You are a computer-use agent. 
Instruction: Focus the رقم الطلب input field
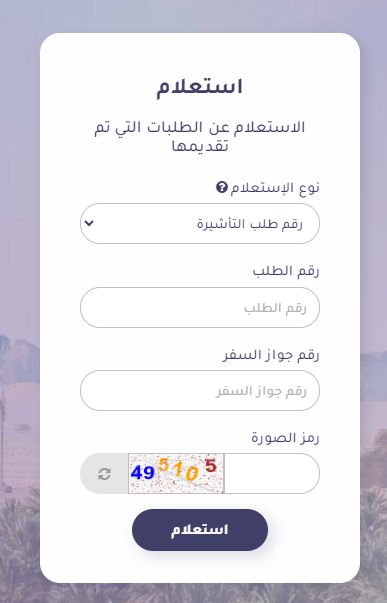tap(200, 307)
